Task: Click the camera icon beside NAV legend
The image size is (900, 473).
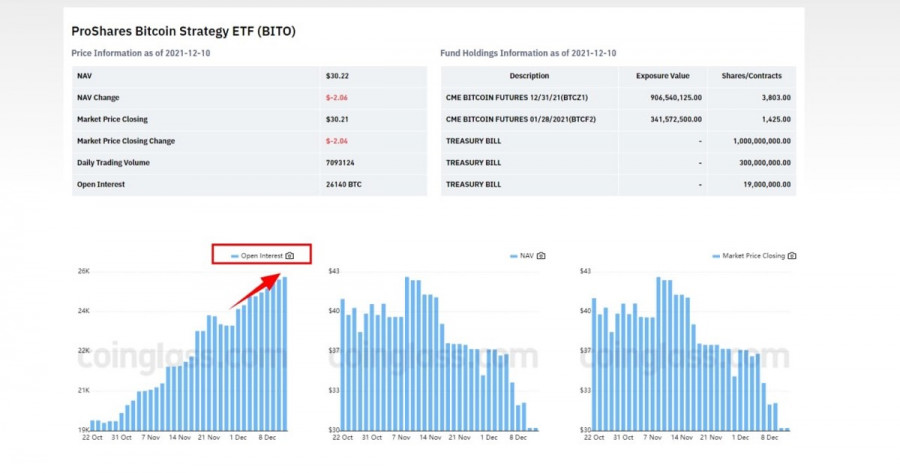Action: (x=541, y=256)
